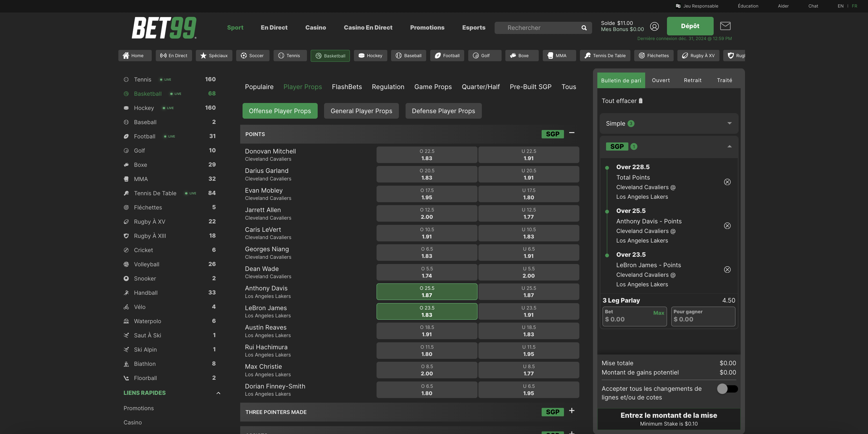The height and width of the screenshot is (434, 868).
Task: Click the Bet amount field
Action: 634,316
